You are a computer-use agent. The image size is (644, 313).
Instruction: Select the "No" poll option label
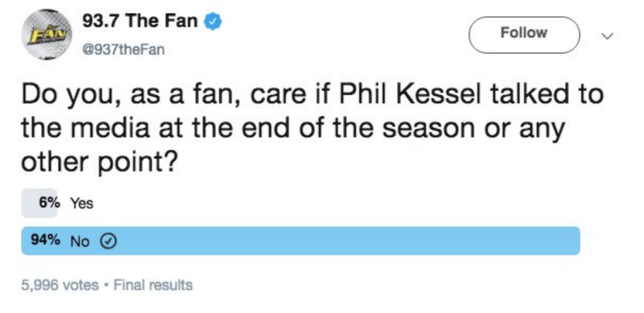pyautogui.click(x=80, y=242)
